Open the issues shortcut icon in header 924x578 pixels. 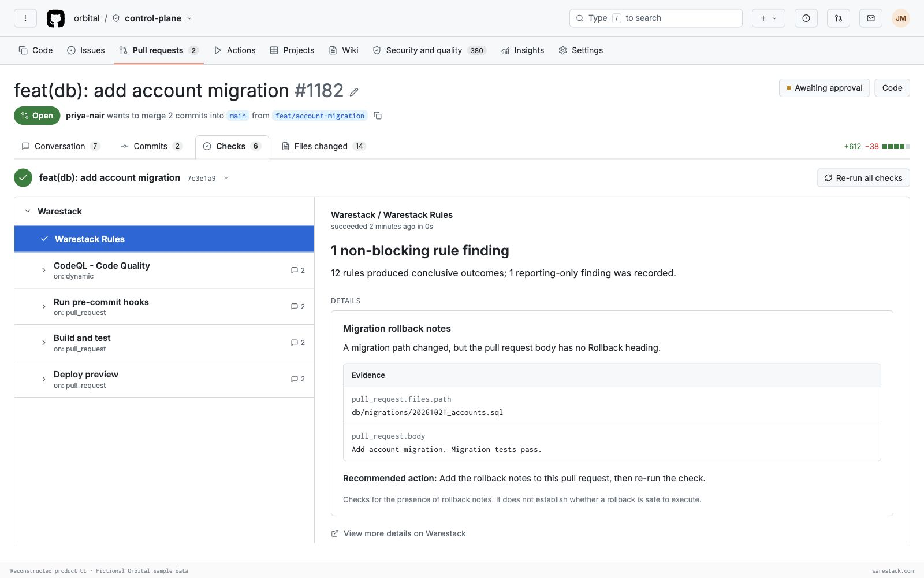[806, 18]
